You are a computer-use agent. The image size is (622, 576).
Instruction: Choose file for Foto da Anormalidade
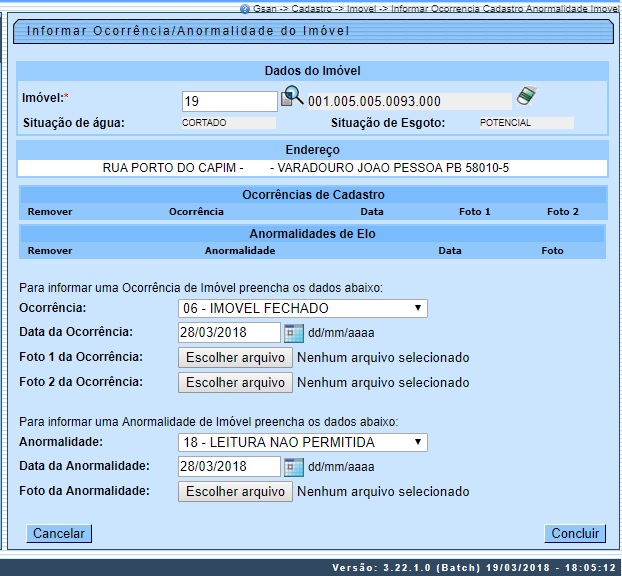(235, 491)
